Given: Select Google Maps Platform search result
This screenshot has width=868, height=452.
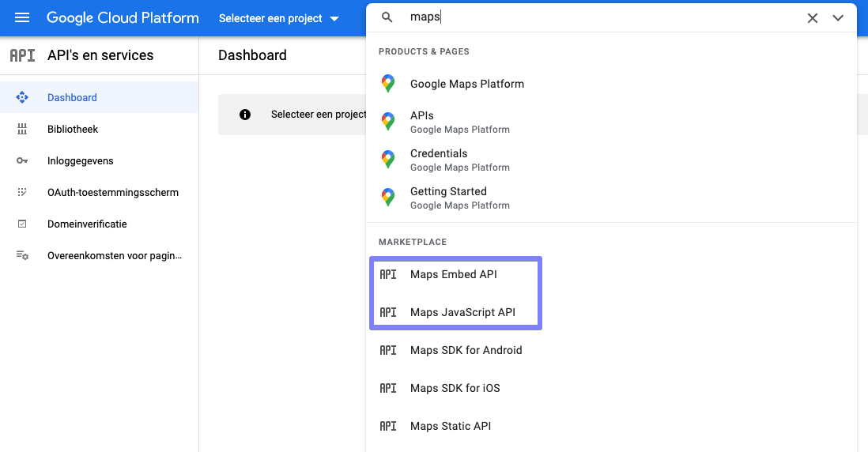Looking at the screenshot, I should tap(466, 84).
